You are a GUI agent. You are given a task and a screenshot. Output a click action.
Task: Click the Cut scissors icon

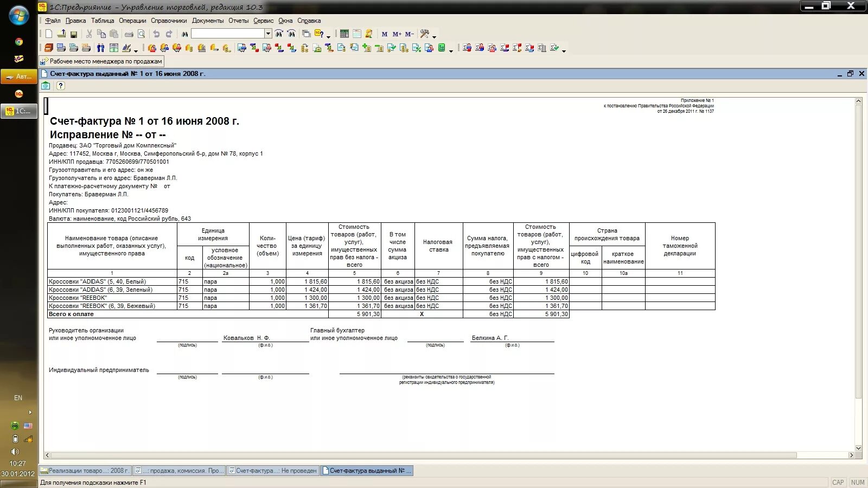[89, 34]
